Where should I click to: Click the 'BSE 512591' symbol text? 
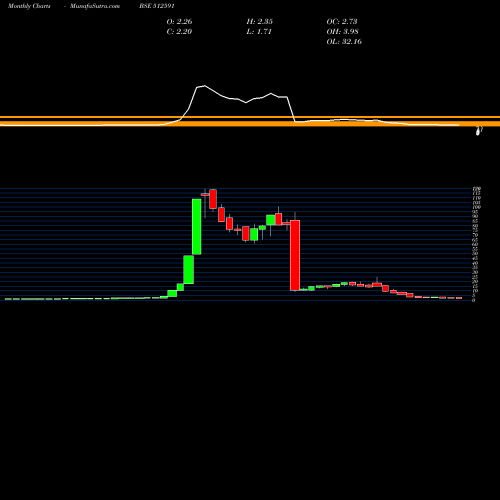157,6
